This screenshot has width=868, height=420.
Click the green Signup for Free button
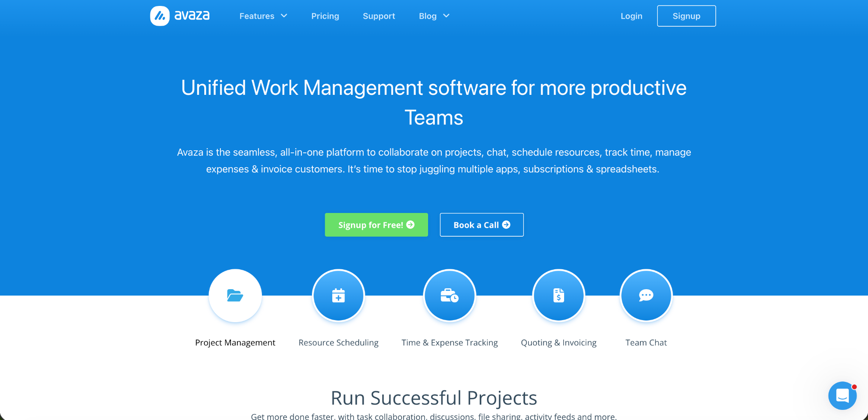coord(376,225)
